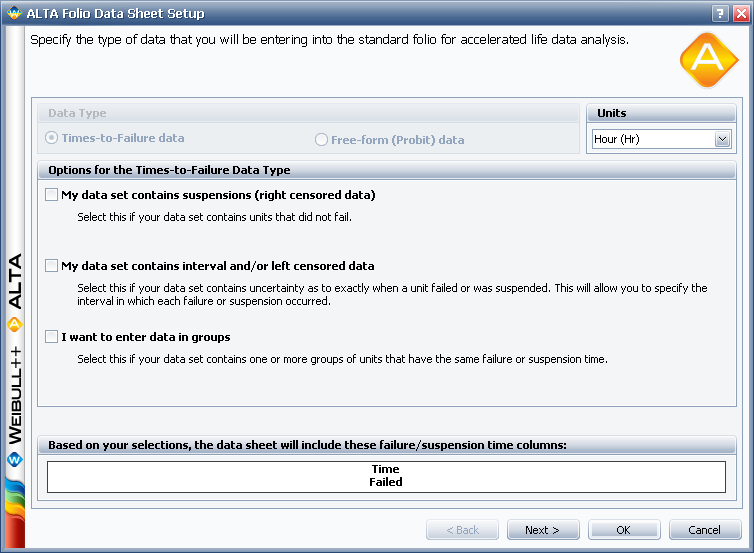Click the Hour (Hr) units combo box

pyautogui.click(x=652, y=140)
